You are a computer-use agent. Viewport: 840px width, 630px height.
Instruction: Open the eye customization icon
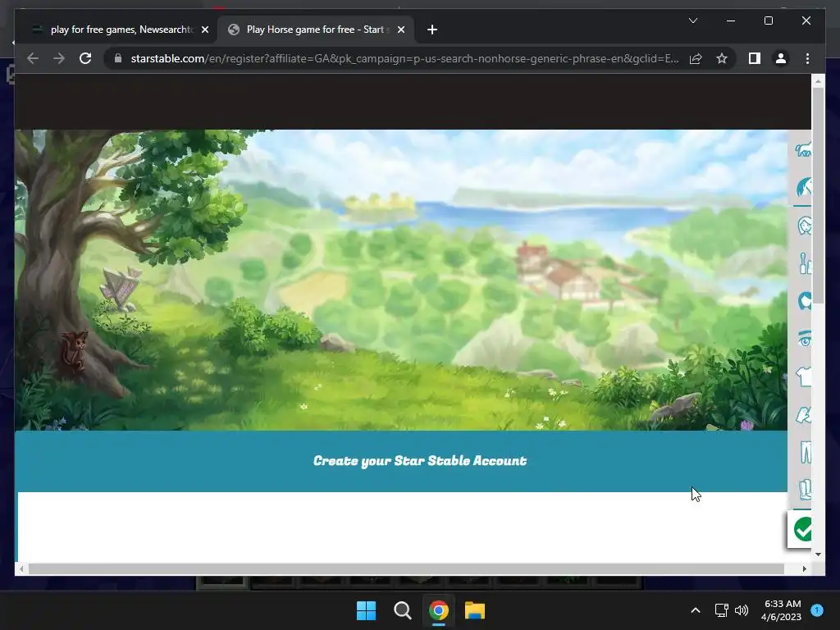[804, 339]
